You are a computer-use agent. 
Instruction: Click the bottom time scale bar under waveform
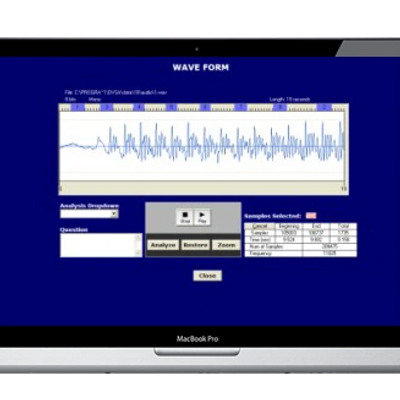(x=203, y=188)
